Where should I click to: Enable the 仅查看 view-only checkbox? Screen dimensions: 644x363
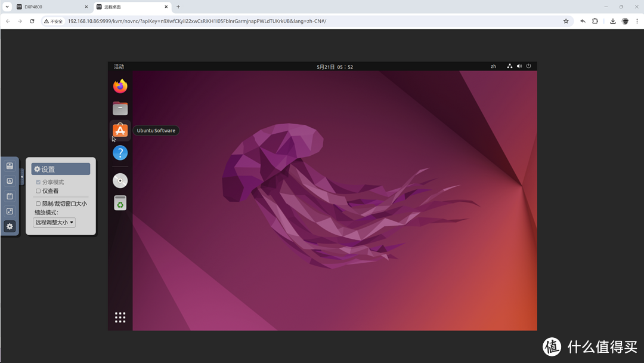coord(38,191)
